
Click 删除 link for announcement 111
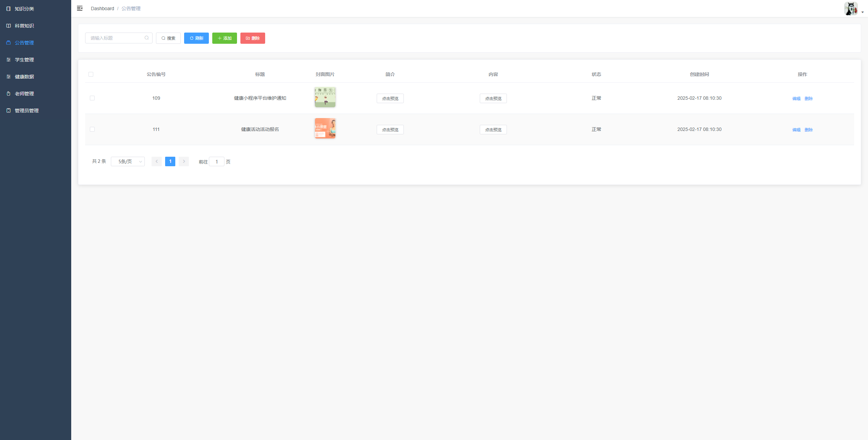(x=809, y=130)
